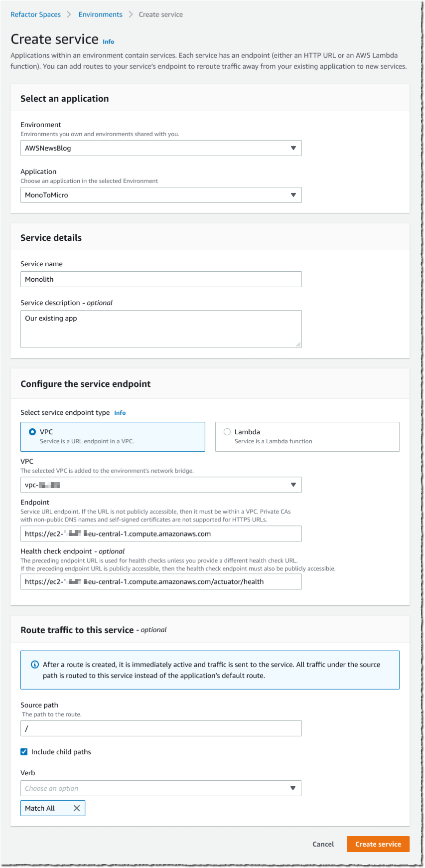
Task: Open Environments from the breadcrumb trail
Action: (100, 14)
